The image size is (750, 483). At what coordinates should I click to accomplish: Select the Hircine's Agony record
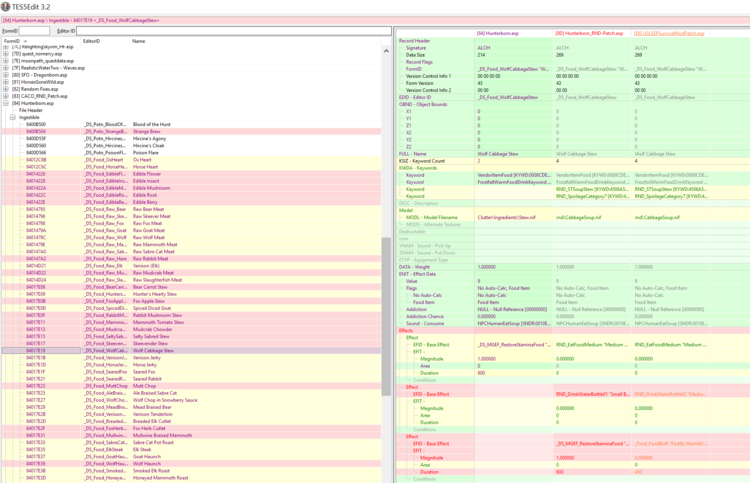(191, 139)
